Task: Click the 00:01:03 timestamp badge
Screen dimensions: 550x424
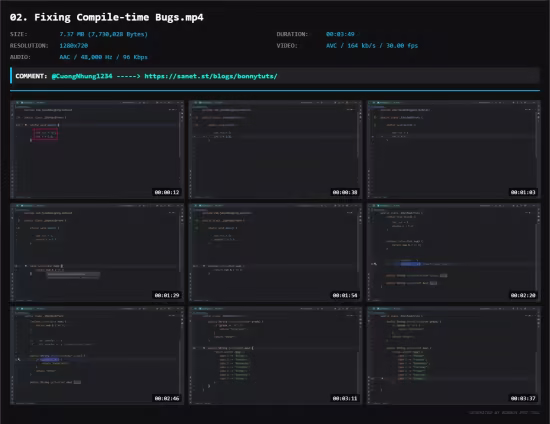Action: pos(523,192)
